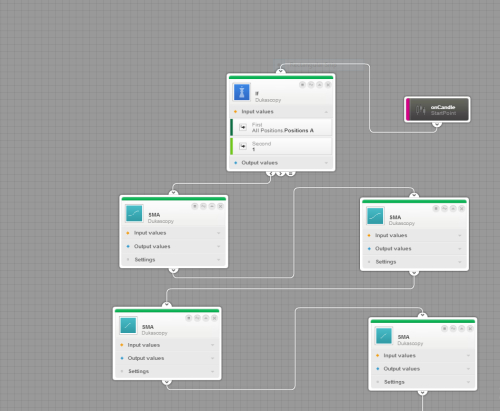Click the less-than output connector below the IF block
Image resolution: width=500 pixels, height=411 pixels.
point(271,173)
